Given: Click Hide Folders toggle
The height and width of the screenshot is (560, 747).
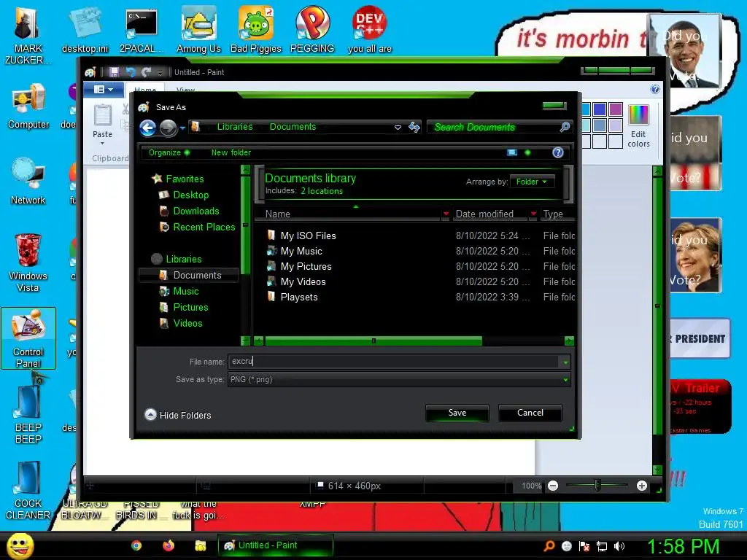Looking at the screenshot, I should (178, 415).
